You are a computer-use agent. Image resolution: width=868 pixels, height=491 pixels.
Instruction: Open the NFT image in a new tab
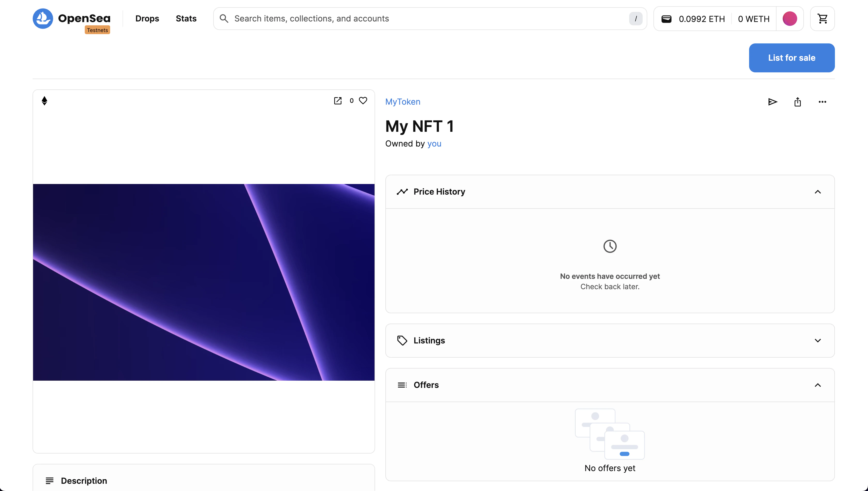tap(338, 101)
